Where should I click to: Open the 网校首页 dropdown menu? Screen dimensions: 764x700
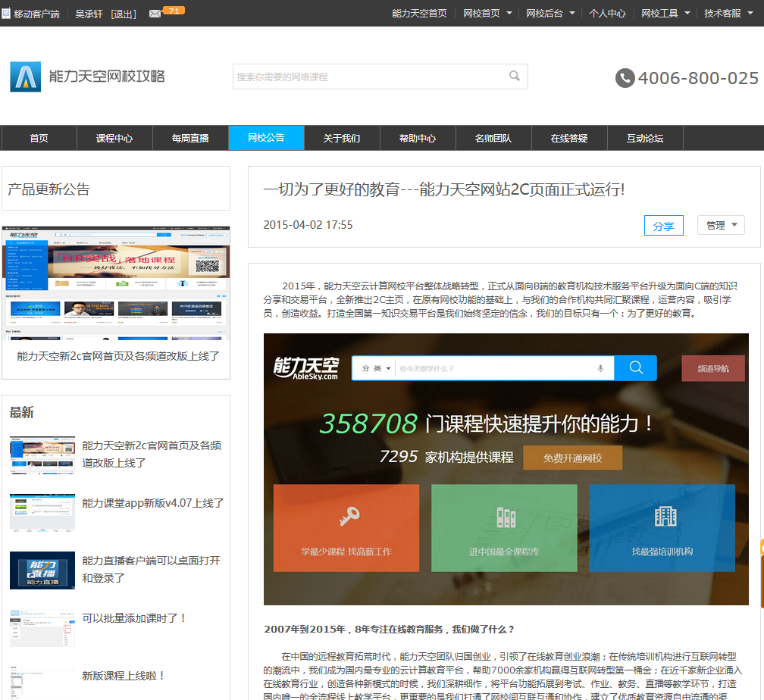(x=487, y=14)
